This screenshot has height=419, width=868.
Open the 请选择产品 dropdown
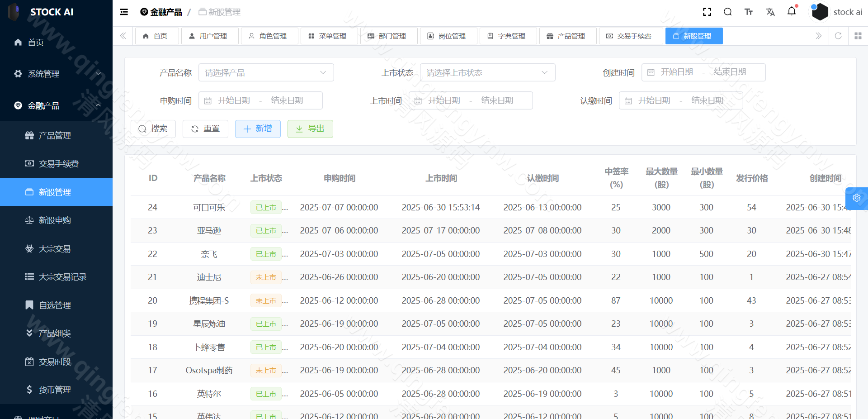(266, 72)
